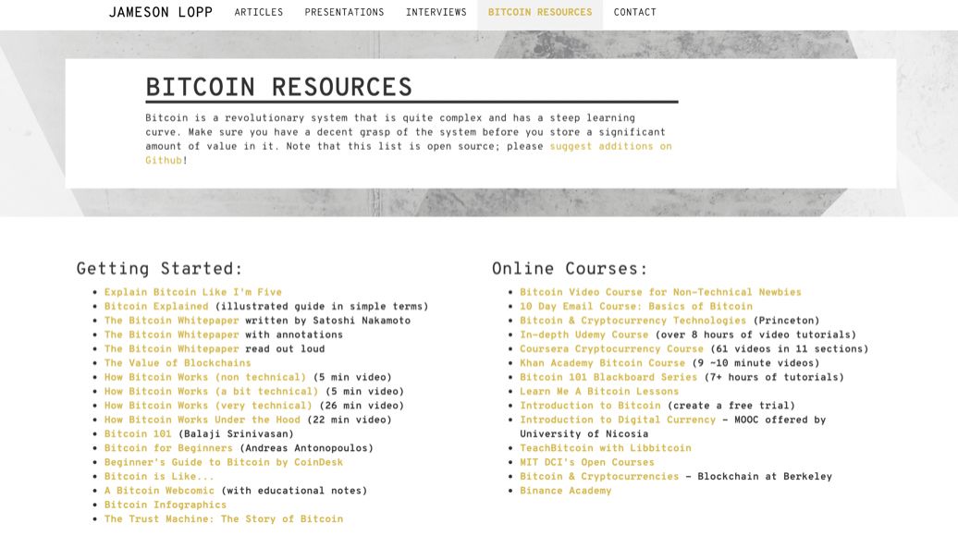958x560 pixels.
Task: Click the Jameson Lopp site title
Action: point(160,12)
